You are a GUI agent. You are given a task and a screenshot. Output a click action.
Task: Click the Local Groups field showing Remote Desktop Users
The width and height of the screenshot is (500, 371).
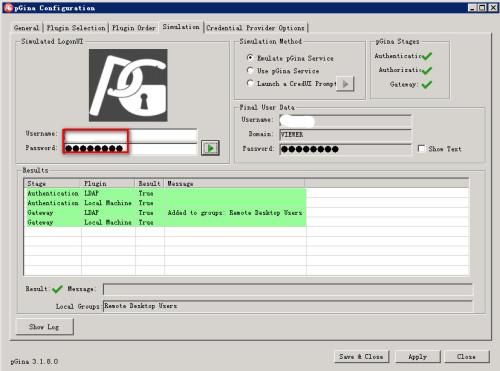tap(288, 306)
